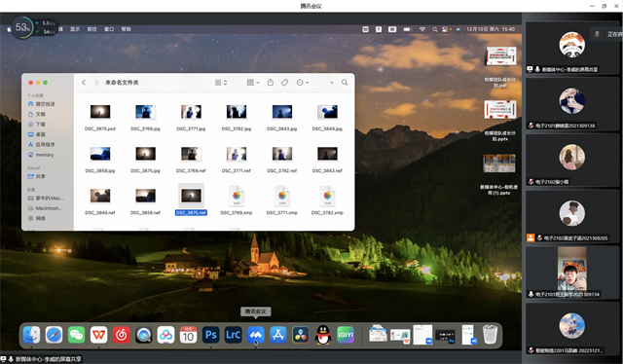Click the battery icon in menu bar
This screenshot has height=364, width=623.
tap(407, 29)
